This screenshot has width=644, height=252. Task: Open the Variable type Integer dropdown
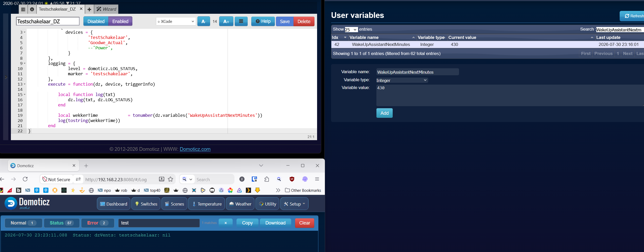[x=402, y=80]
